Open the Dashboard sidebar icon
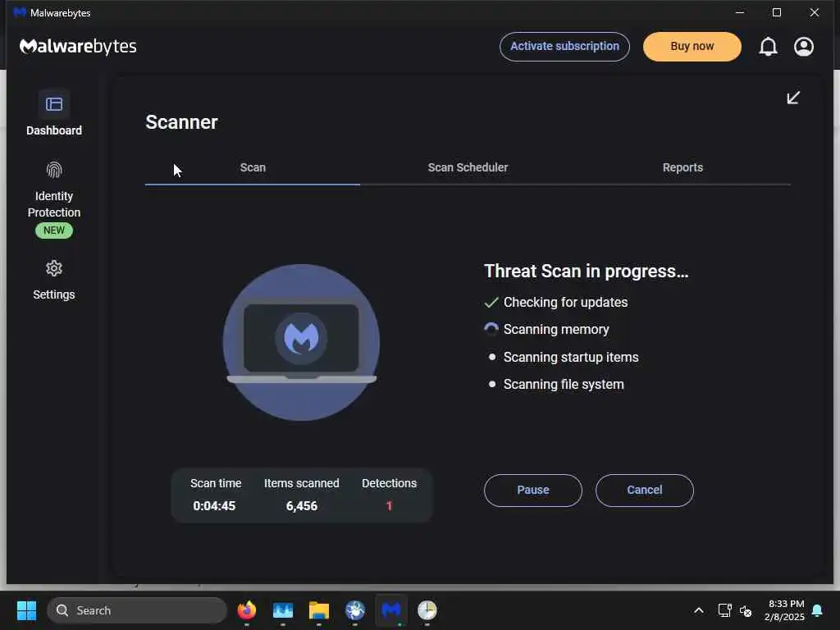840x630 pixels. pyautogui.click(x=54, y=104)
